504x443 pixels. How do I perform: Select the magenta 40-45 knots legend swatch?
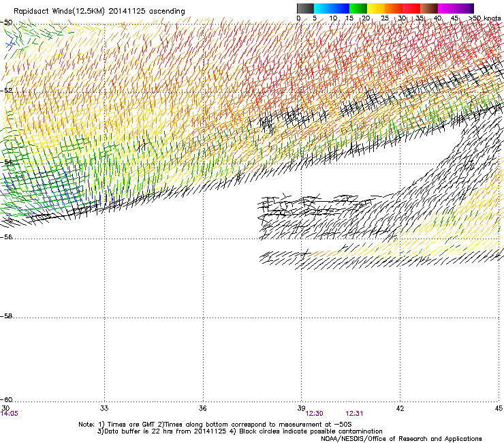click(x=447, y=8)
